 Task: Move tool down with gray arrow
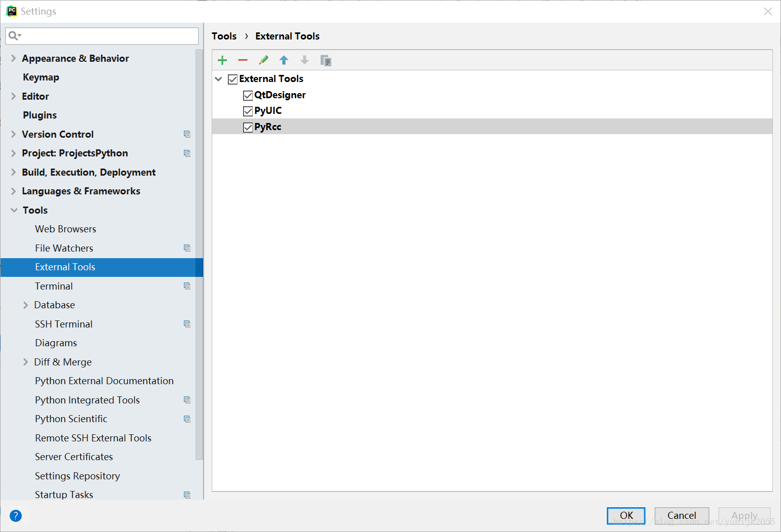[304, 60]
